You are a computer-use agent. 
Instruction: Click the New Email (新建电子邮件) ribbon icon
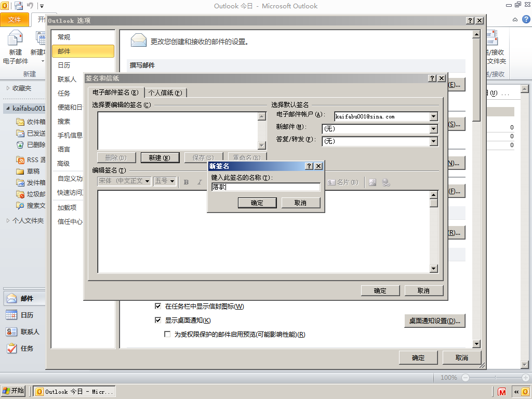click(15, 37)
